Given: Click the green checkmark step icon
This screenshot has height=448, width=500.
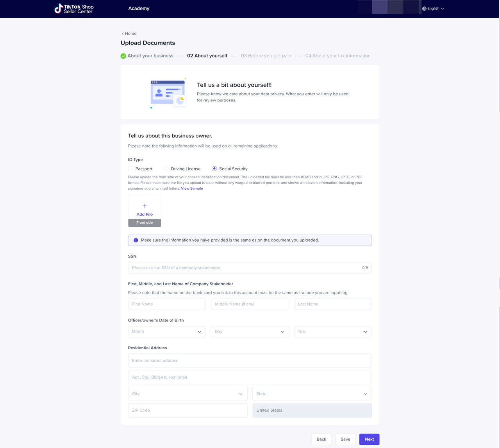Looking at the screenshot, I should pyautogui.click(x=123, y=56).
